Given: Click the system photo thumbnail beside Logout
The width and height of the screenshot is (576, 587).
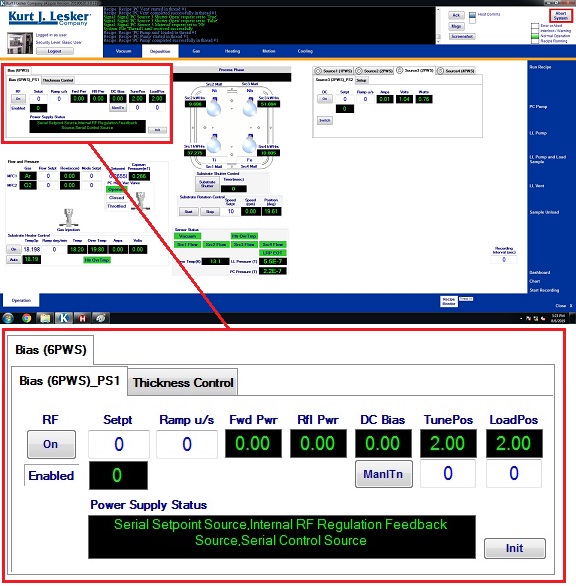Looking at the screenshot, I should tap(20, 43).
